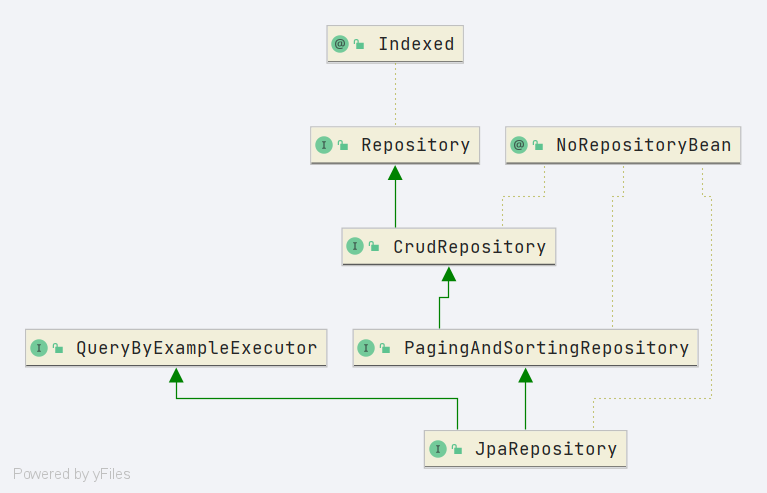
Task: Select the NoRepositoryBean label text
Action: click(643, 145)
